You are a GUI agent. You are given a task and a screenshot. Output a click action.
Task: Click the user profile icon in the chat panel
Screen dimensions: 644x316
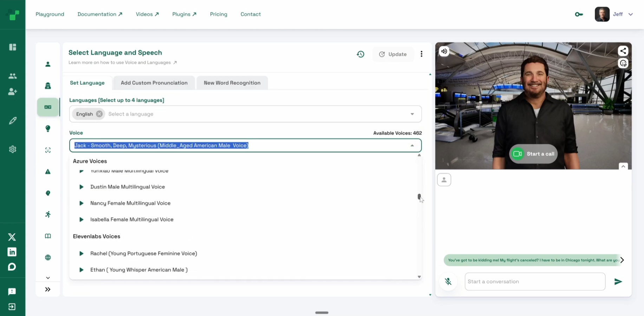click(x=444, y=180)
